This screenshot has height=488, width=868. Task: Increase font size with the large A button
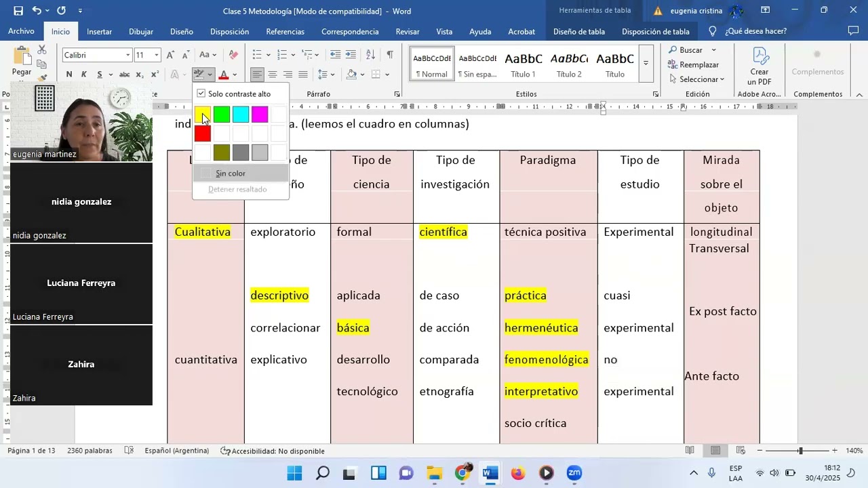[170, 55]
